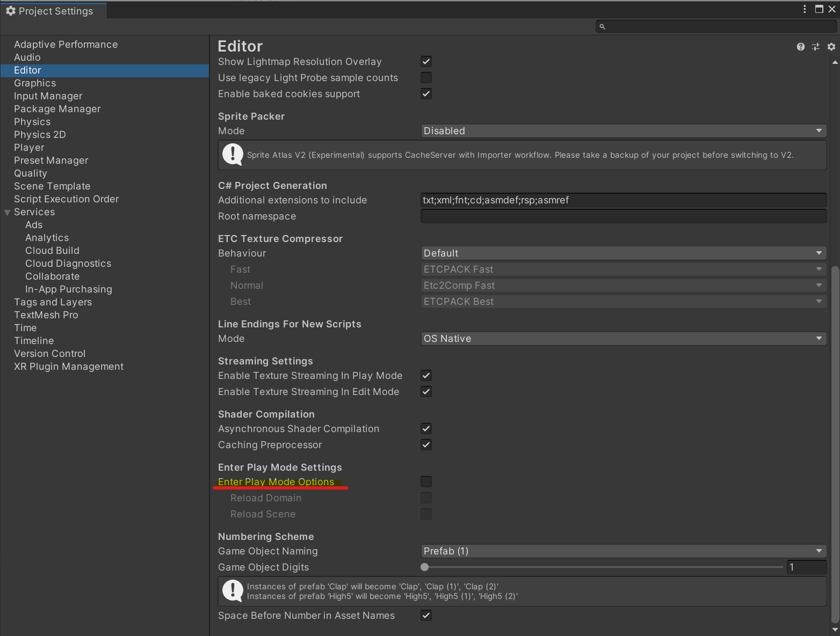Toggle Enable Texture Streaming In Play Mode
Viewport: 840px width, 636px height.
point(426,376)
